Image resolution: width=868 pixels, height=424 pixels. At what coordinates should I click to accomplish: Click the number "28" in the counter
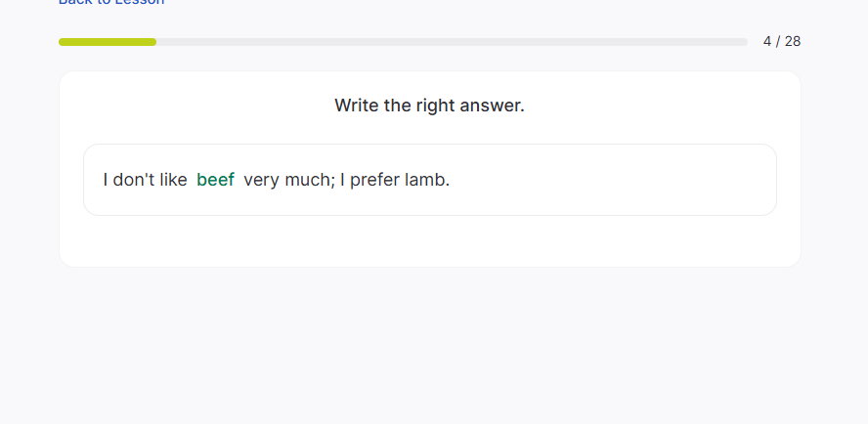point(792,41)
